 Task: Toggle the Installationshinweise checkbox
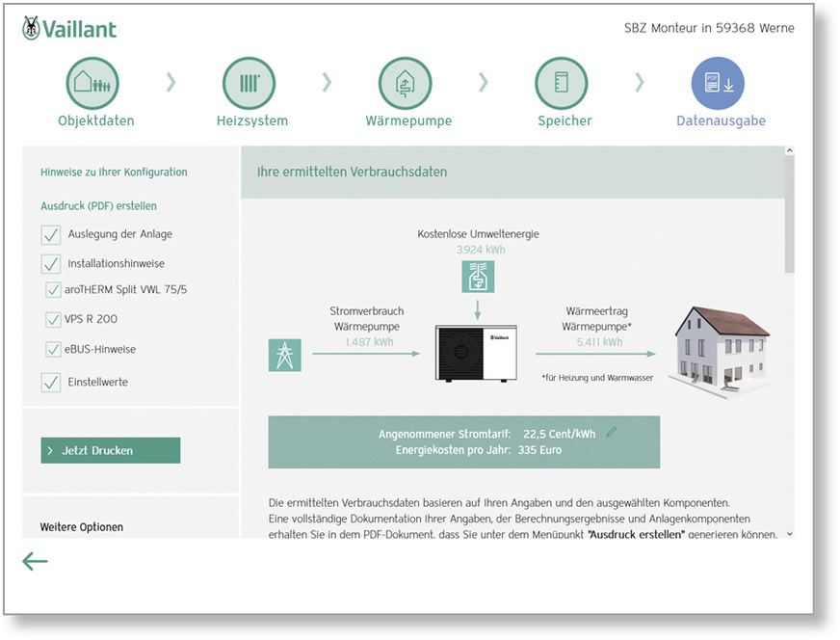[x=51, y=263]
